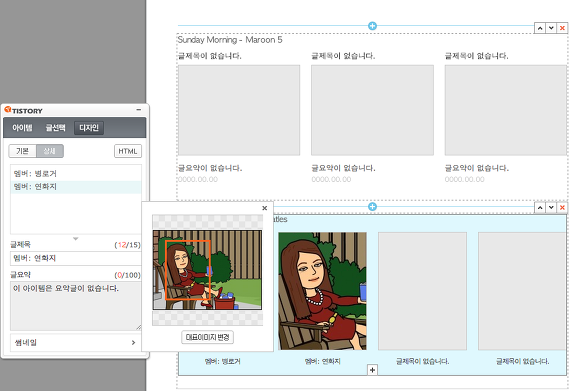Collapse the list with the down triangle
Image resolution: width=580 pixels, height=391 pixels.
pos(75,239)
